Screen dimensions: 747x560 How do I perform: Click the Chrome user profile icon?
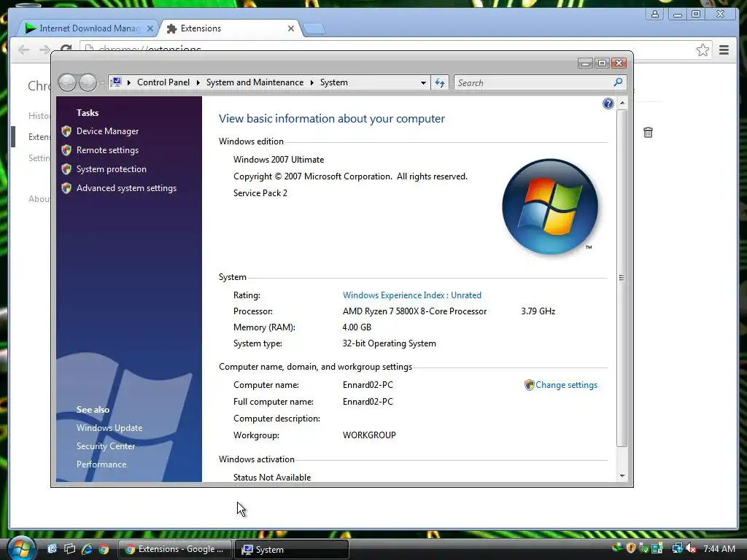[655, 14]
